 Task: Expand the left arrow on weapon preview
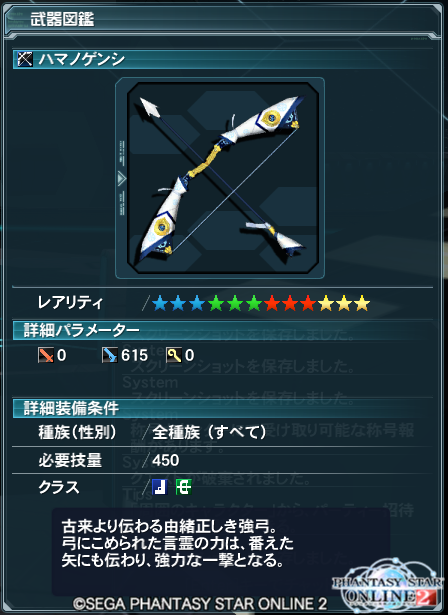(121, 179)
